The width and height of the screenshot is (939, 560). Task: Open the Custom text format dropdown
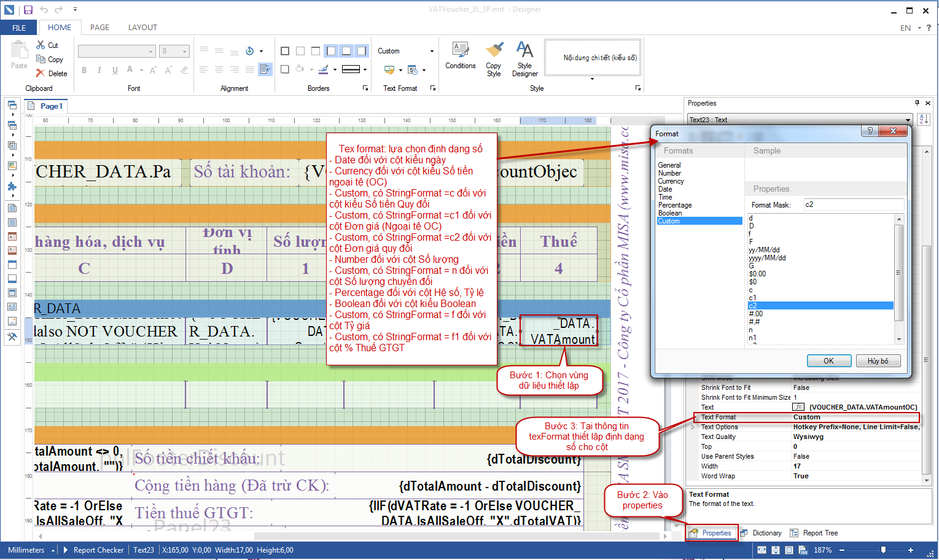pyautogui.click(x=432, y=51)
